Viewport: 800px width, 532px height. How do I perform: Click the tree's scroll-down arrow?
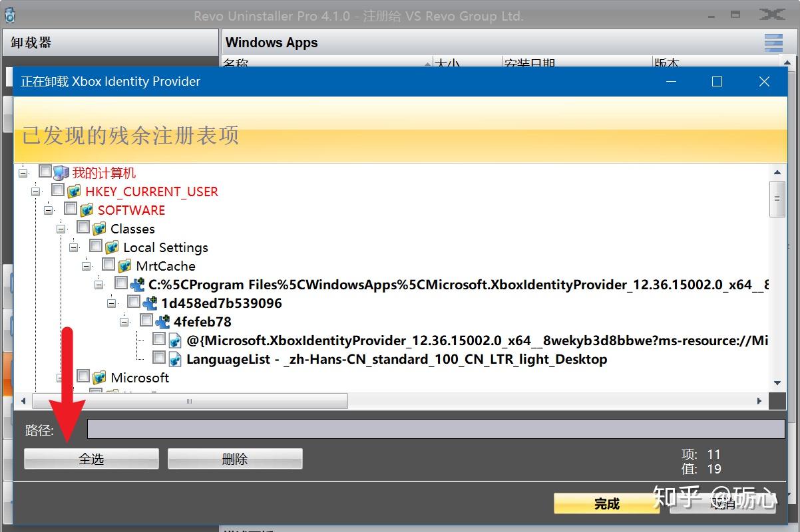coord(777,383)
